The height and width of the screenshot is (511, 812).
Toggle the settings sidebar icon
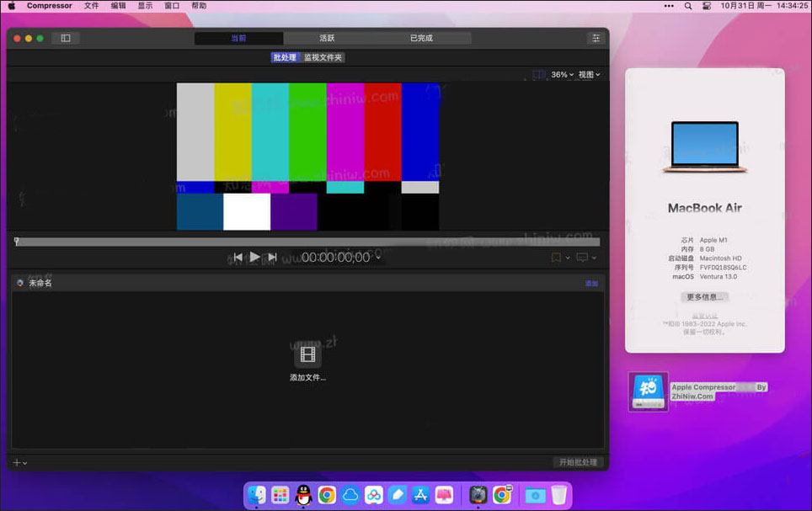click(x=65, y=39)
